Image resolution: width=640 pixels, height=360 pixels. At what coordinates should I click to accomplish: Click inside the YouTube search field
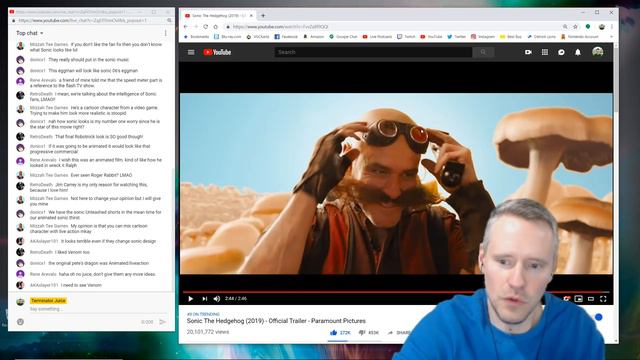(373, 52)
